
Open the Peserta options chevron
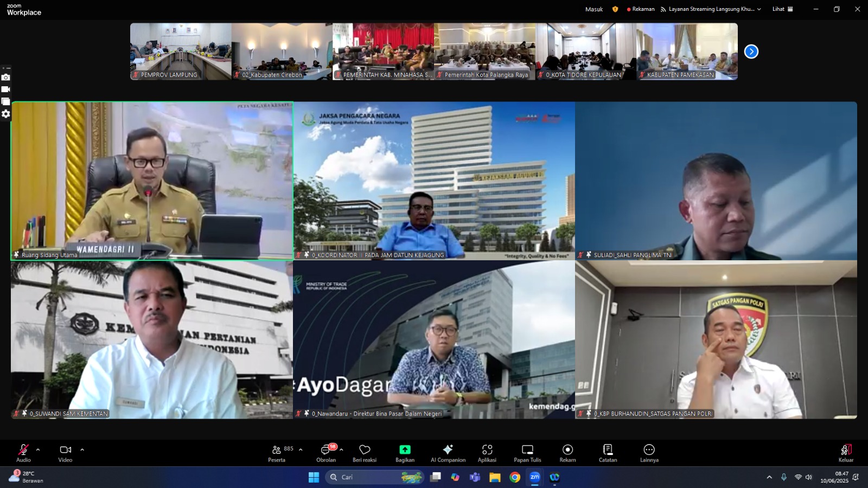click(x=301, y=450)
